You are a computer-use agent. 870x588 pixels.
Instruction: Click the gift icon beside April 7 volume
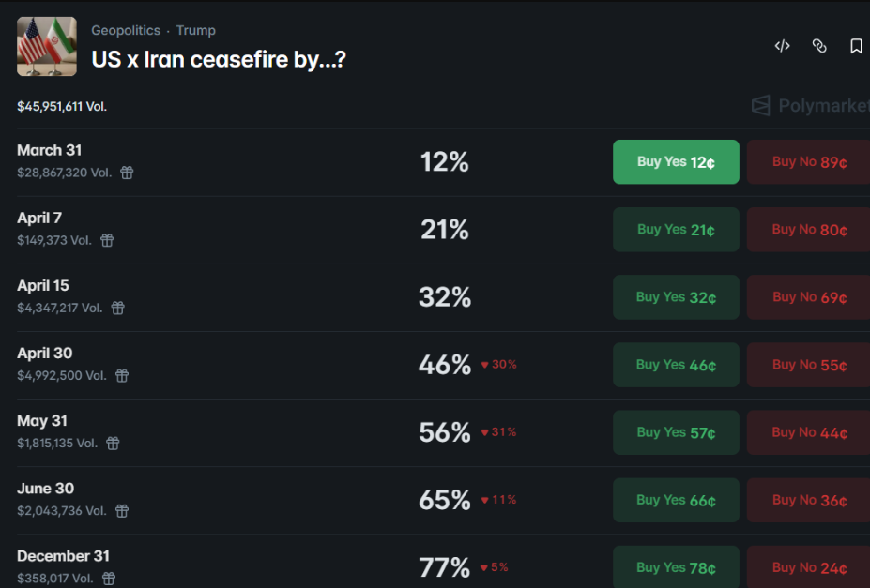click(107, 240)
